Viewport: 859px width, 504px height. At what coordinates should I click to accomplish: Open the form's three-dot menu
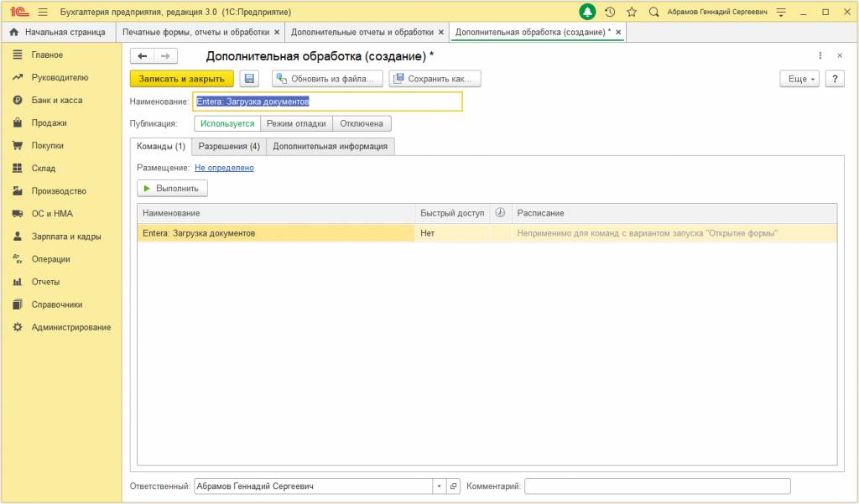[820, 56]
